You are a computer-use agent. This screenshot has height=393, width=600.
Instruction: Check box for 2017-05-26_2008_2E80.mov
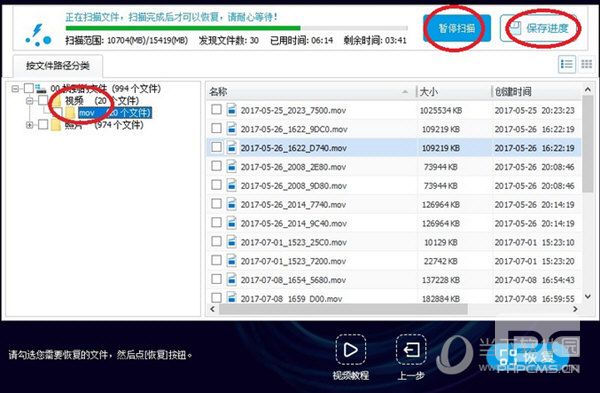(x=216, y=166)
